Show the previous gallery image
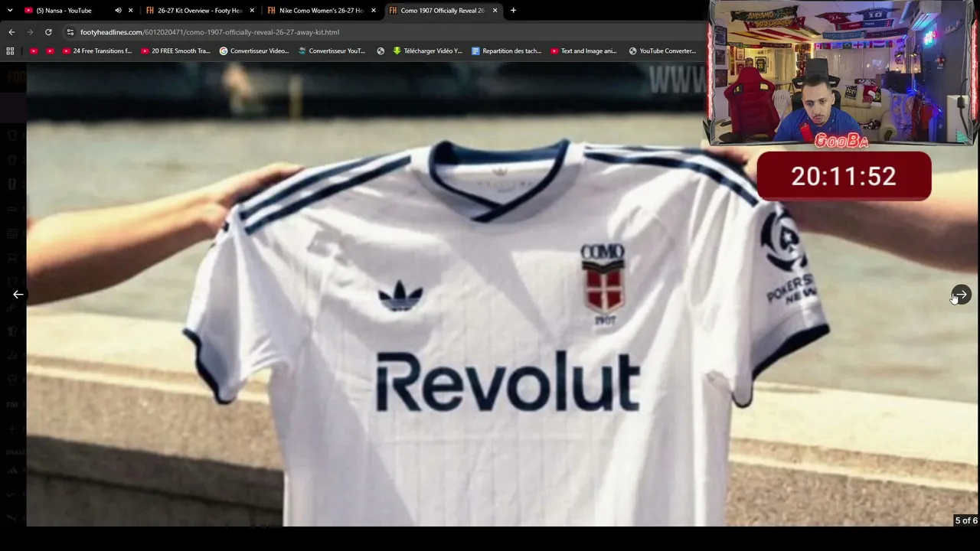 (18, 295)
